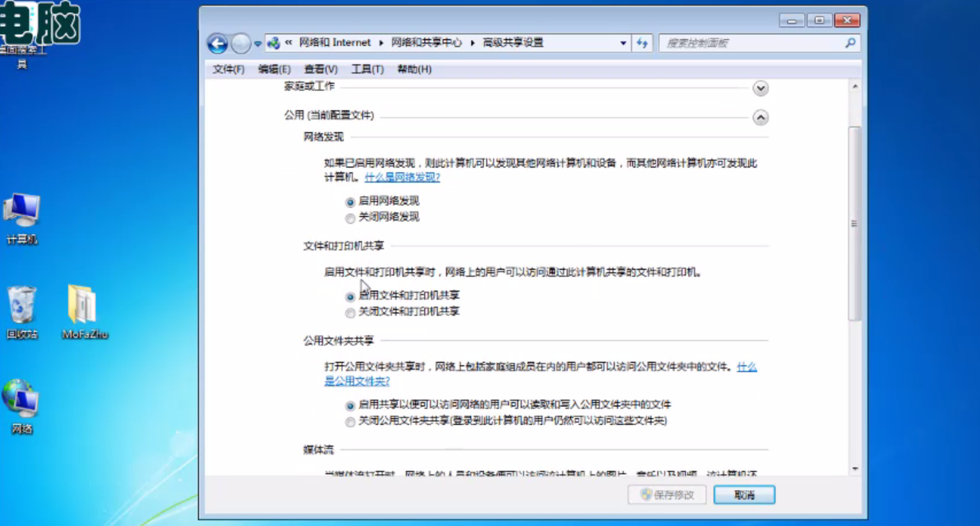The width and height of the screenshot is (980, 526).
Task: Select 启用文件和打印机共享 radio button
Action: pyautogui.click(x=350, y=296)
